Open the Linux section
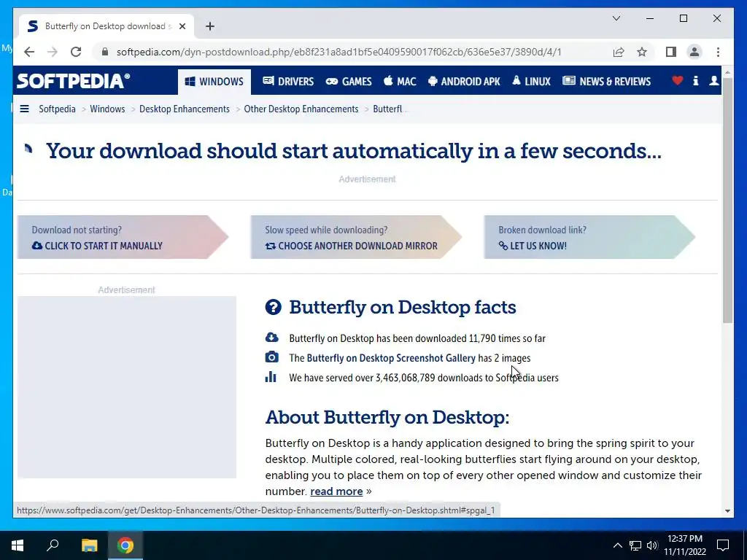 pyautogui.click(x=531, y=82)
